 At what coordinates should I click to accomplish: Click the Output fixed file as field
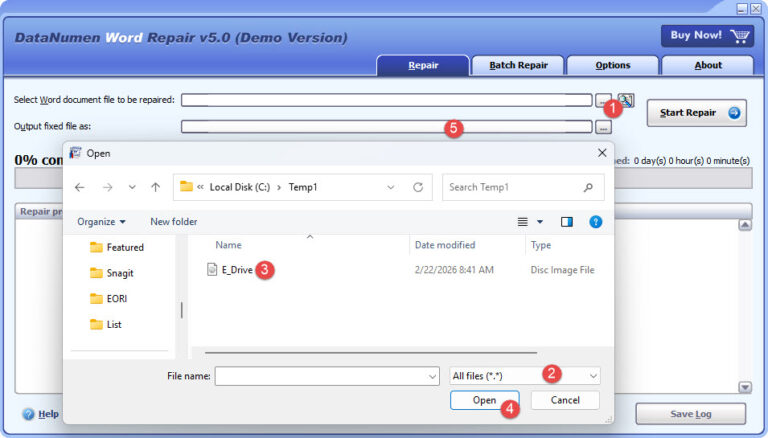pos(386,127)
